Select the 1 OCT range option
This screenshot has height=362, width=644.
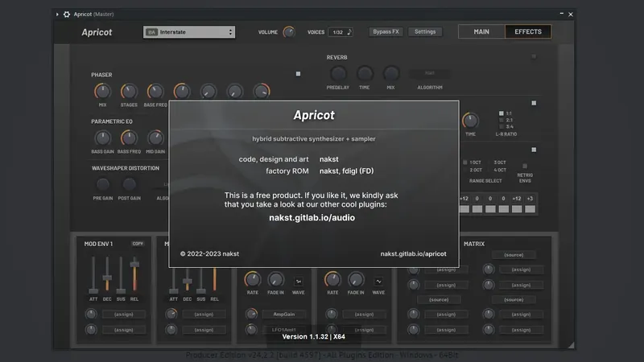coord(465,162)
